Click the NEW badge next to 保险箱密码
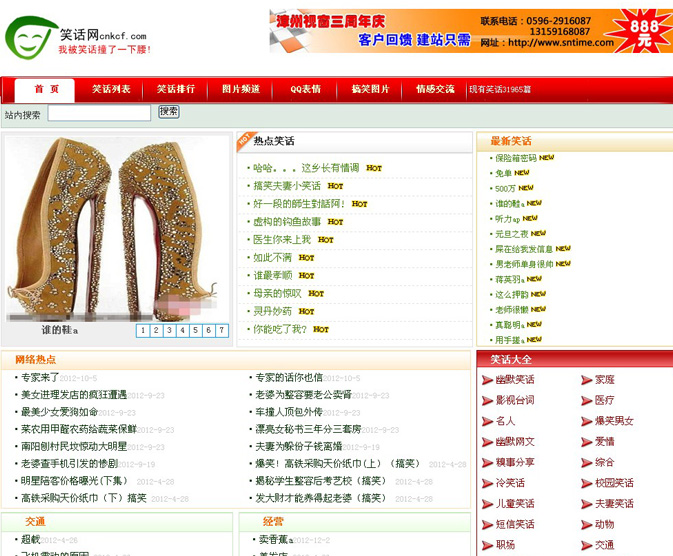Screen dimensions: 673x556 (x=548, y=158)
